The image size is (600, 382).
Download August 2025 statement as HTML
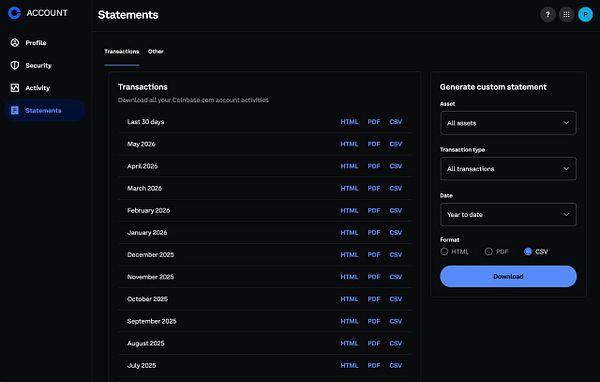tap(349, 343)
